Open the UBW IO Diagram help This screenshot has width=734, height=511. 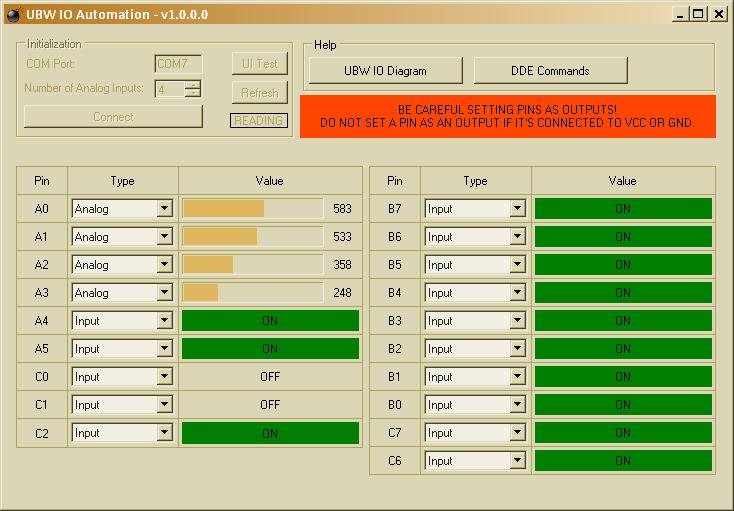click(385, 71)
